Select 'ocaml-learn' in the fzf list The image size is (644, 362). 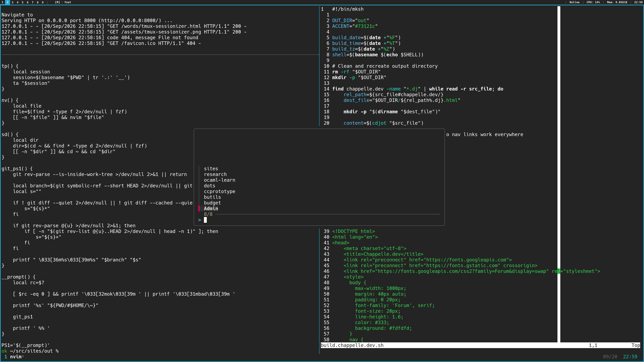tap(219, 180)
